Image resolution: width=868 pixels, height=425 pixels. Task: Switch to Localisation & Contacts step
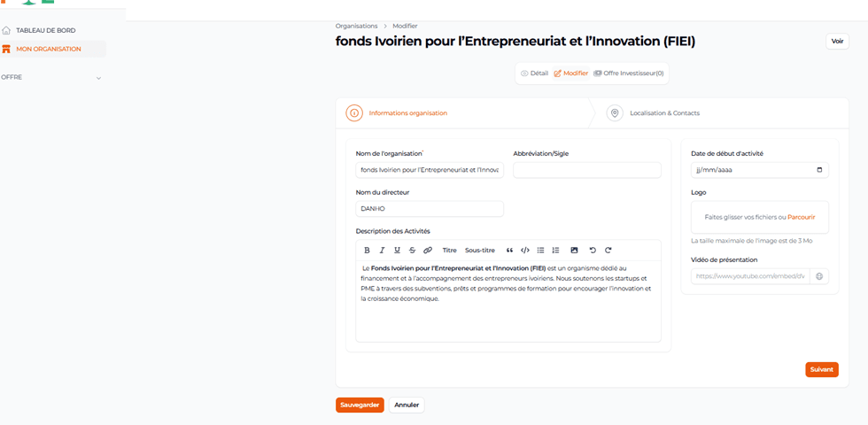click(x=664, y=113)
